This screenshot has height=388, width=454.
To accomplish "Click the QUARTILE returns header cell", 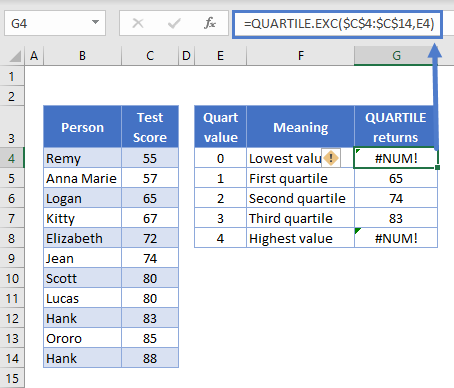I will click(x=396, y=127).
